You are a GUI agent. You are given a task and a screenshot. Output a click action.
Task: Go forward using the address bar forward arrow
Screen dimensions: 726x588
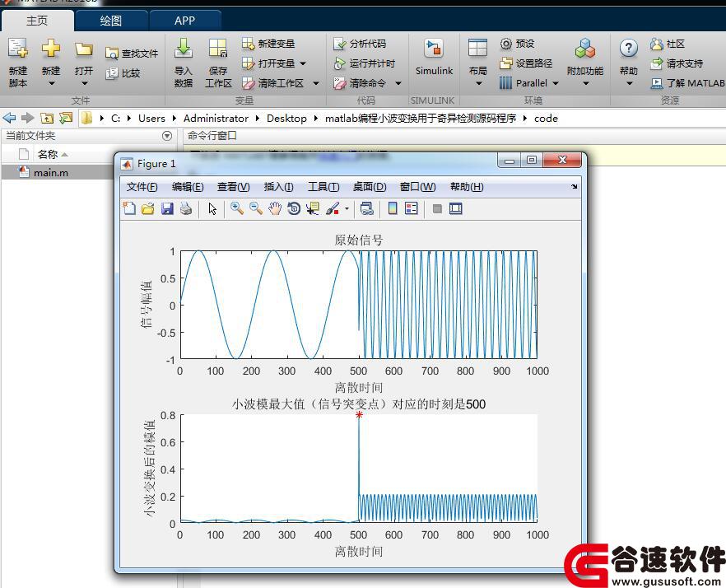[28, 118]
